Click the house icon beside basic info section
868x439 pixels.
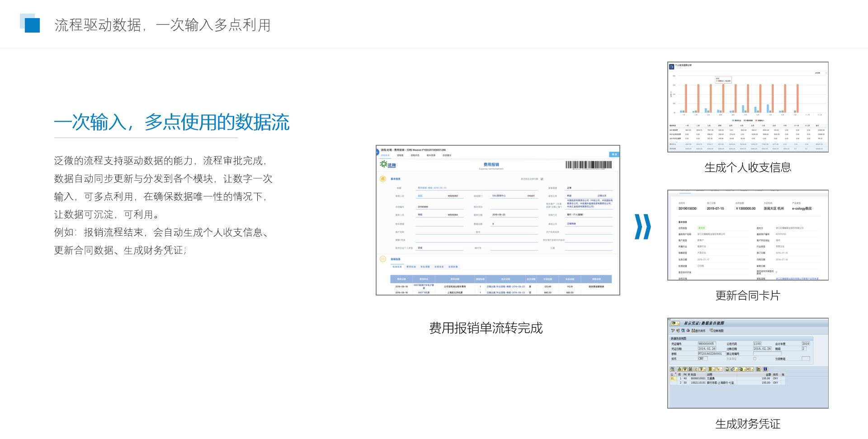pos(383,179)
